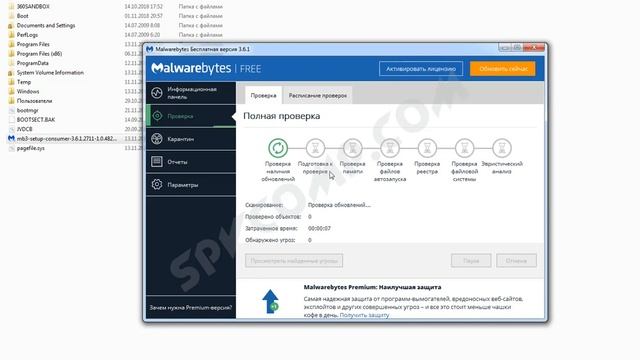Click Зачем нужна Premium-версия link
640x360 pixels.
(x=191, y=307)
